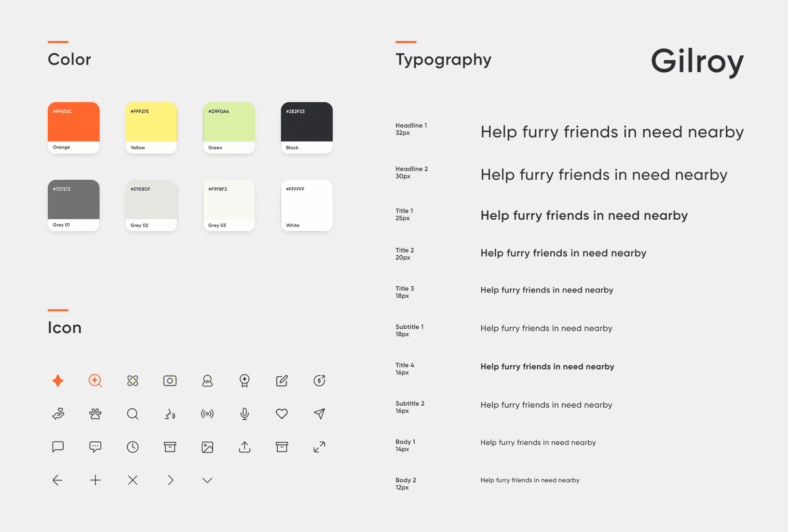Click the orange four-point sparkle star icon
788x532 pixels.
(58, 381)
